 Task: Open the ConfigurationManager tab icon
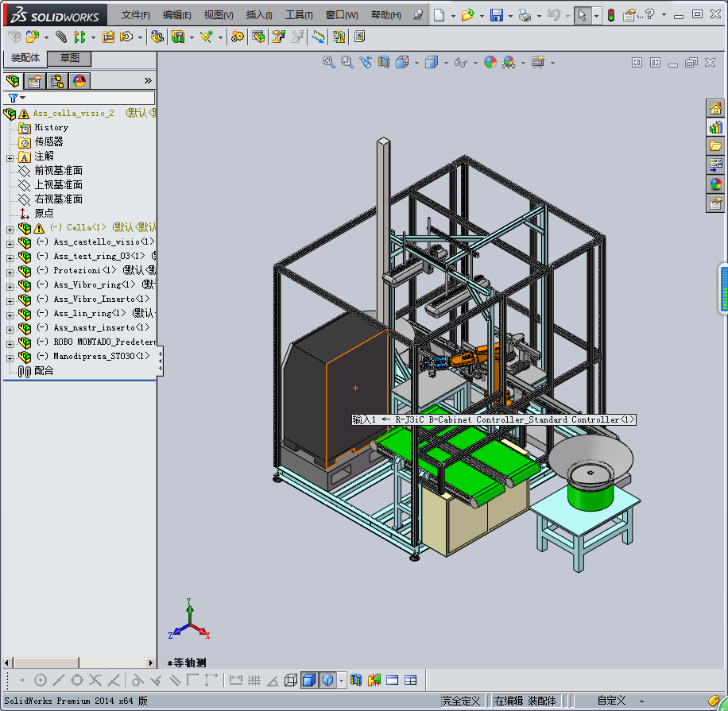[x=57, y=80]
